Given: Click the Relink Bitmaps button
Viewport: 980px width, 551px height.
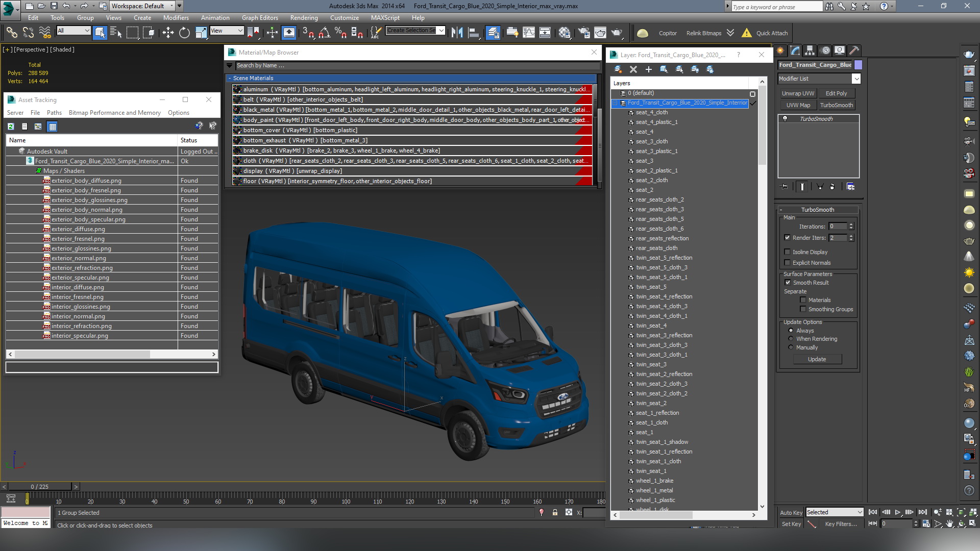Looking at the screenshot, I should (x=703, y=33).
